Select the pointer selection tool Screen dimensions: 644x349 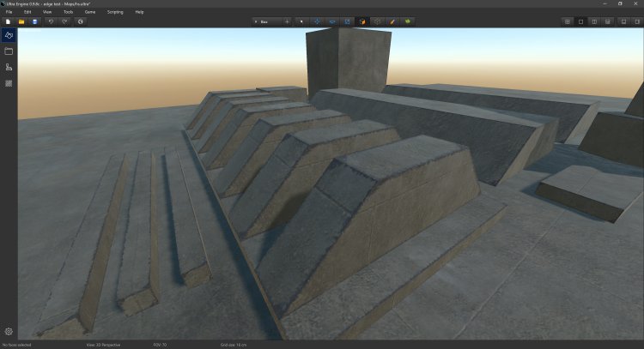[x=301, y=21]
